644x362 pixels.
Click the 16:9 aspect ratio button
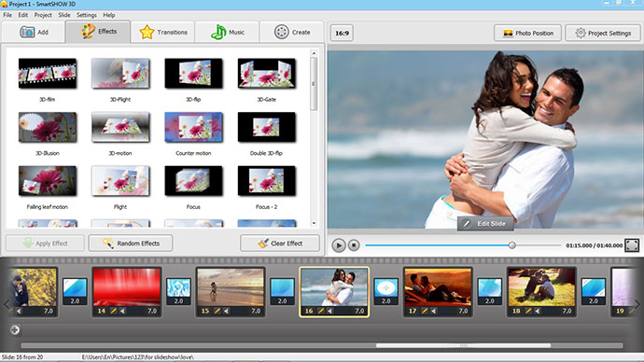(x=342, y=33)
